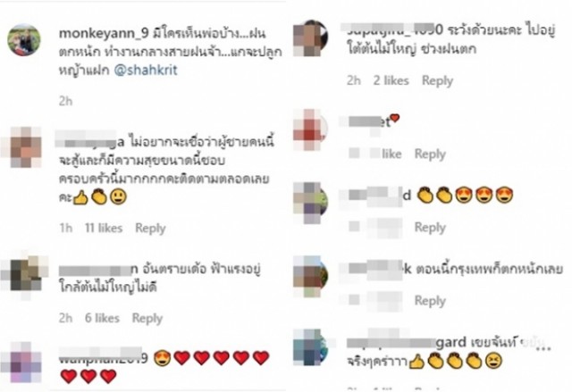Open red pixelated avatar beside heart username

(309, 129)
